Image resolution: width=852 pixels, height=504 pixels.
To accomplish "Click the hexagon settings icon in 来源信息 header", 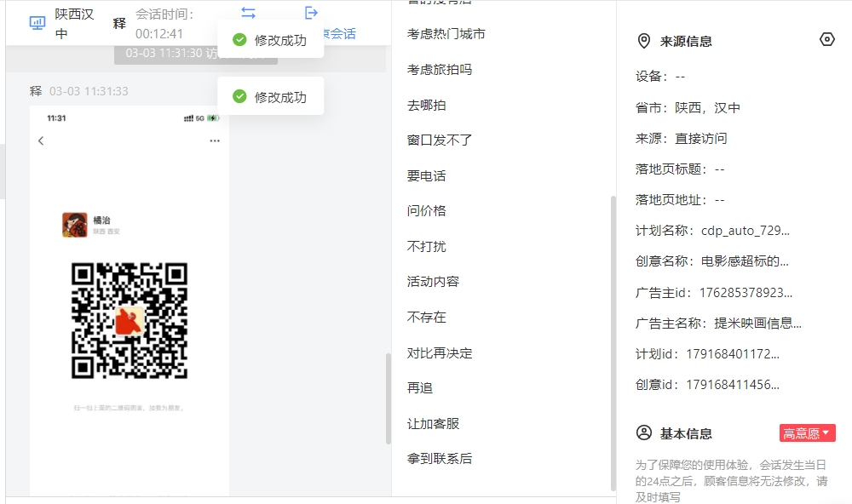I will click(827, 39).
